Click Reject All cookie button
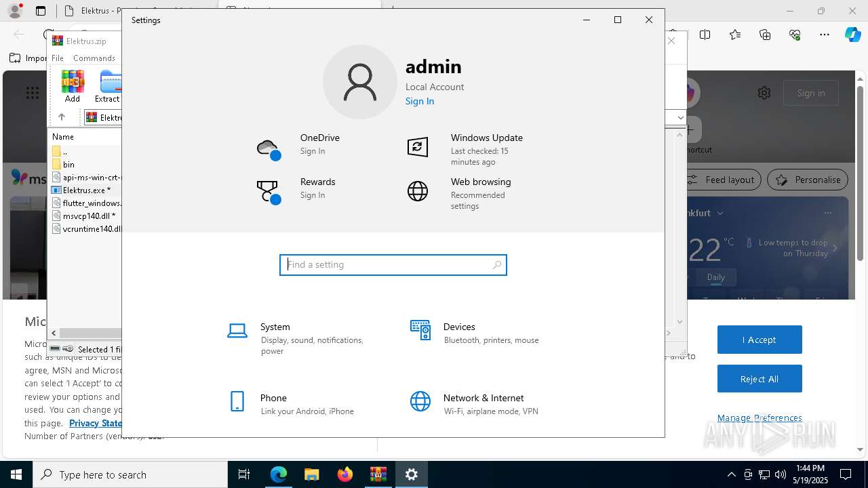Viewport: 868px width, 488px height. tap(759, 379)
